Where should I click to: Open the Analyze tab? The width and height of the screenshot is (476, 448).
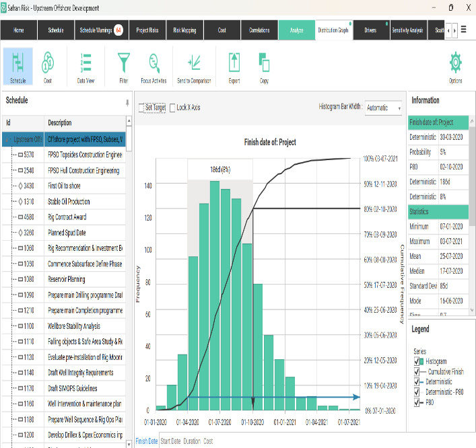[297, 30]
